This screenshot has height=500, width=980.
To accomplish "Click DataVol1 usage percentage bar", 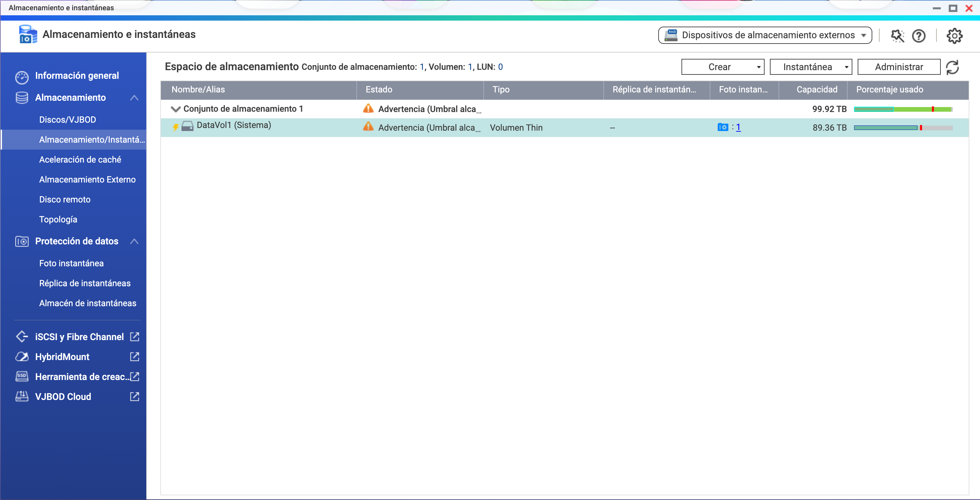I will tap(903, 128).
